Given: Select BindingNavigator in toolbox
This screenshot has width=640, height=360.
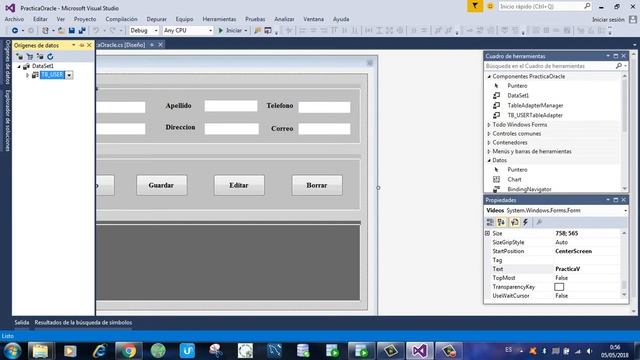Looking at the screenshot, I should (x=529, y=189).
